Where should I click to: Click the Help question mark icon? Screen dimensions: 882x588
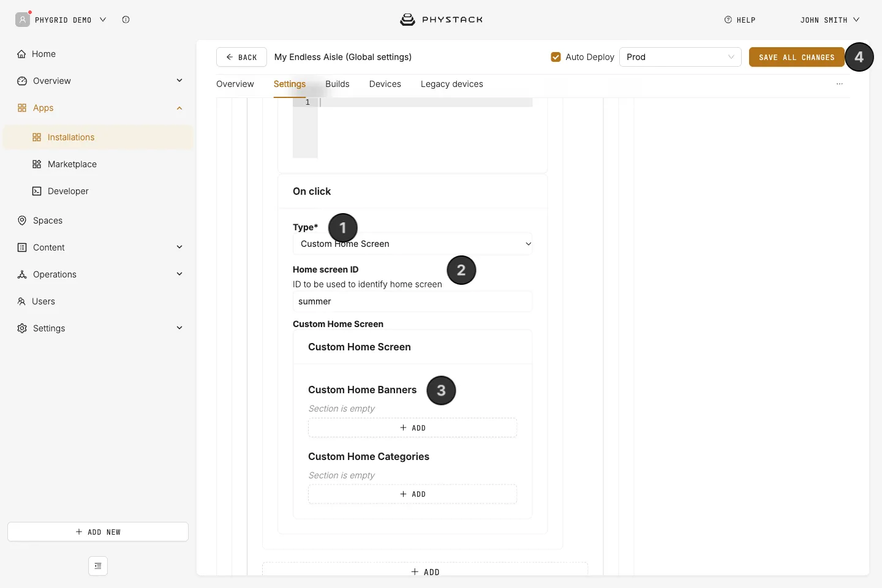[728, 20]
